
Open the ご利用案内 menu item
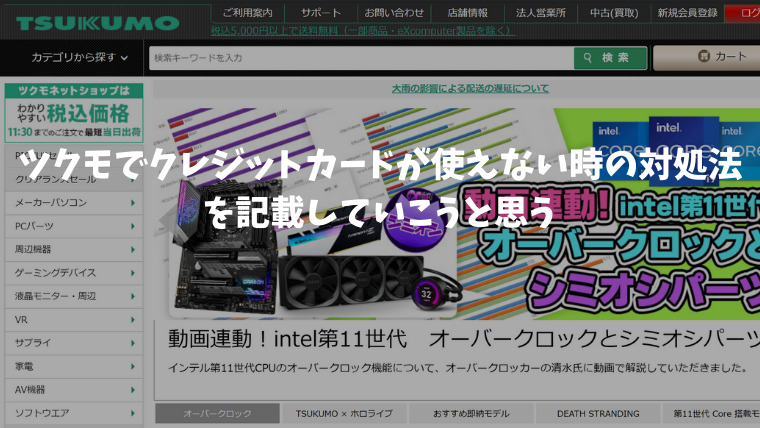click(247, 13)
